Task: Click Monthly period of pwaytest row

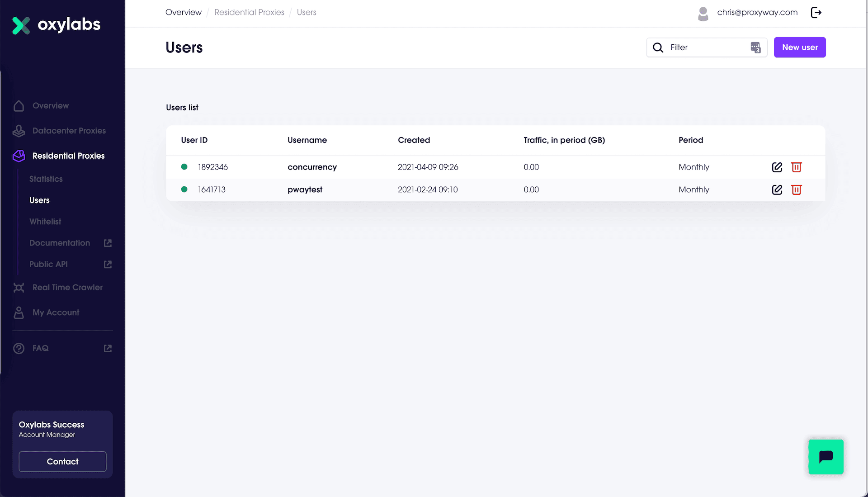Action: [x=694, y=190]
